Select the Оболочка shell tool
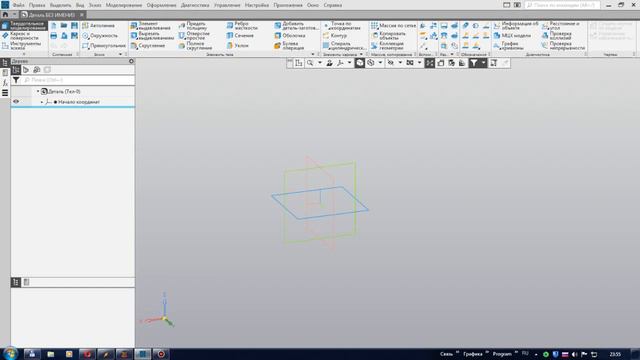640x360 pixels. point(290,36)
